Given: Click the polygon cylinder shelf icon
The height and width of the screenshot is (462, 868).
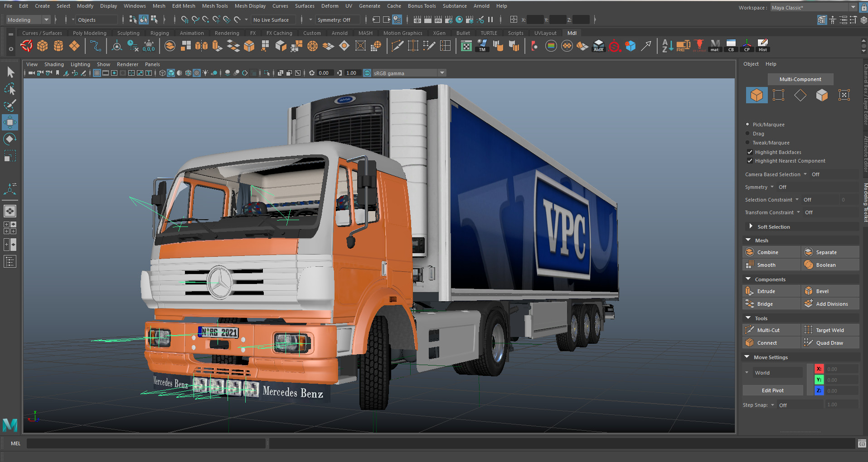Looking at the screenshot, I should coord(58,46).
